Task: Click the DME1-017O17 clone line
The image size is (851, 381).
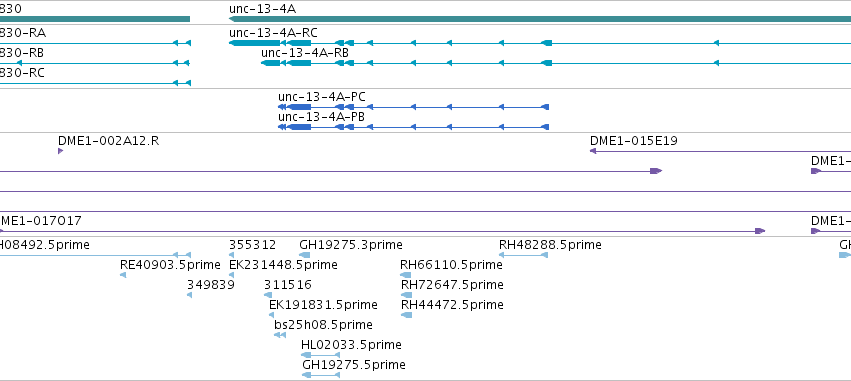Action: [383, 231]
